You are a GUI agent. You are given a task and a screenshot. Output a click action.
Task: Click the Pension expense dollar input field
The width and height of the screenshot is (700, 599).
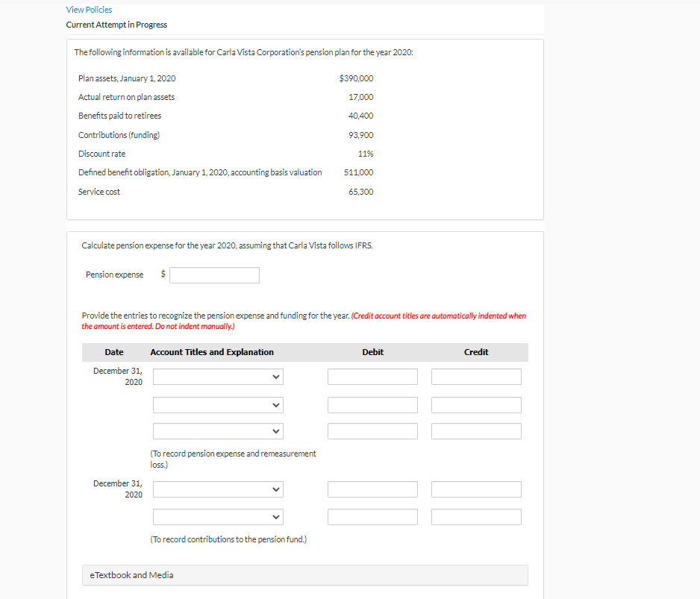point(214,275)
